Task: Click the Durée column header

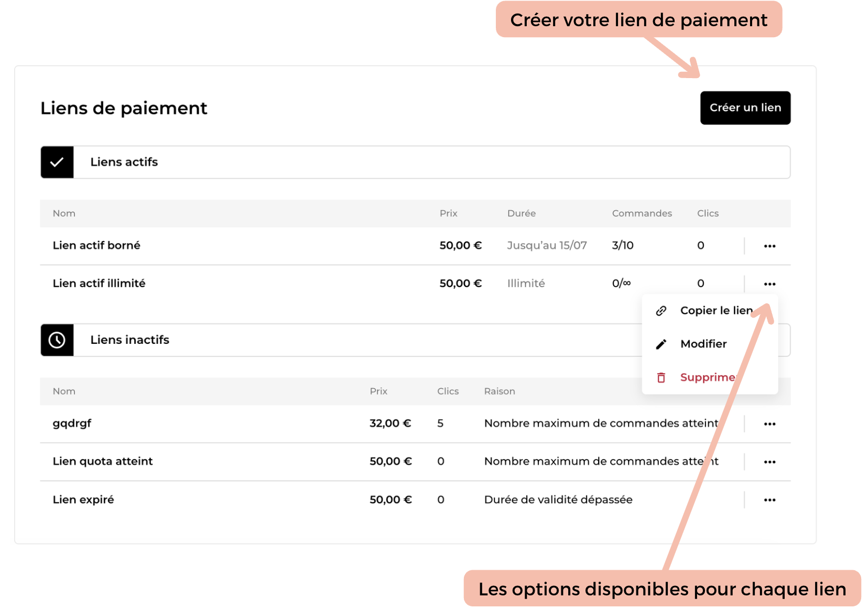Action: (521, 213)
